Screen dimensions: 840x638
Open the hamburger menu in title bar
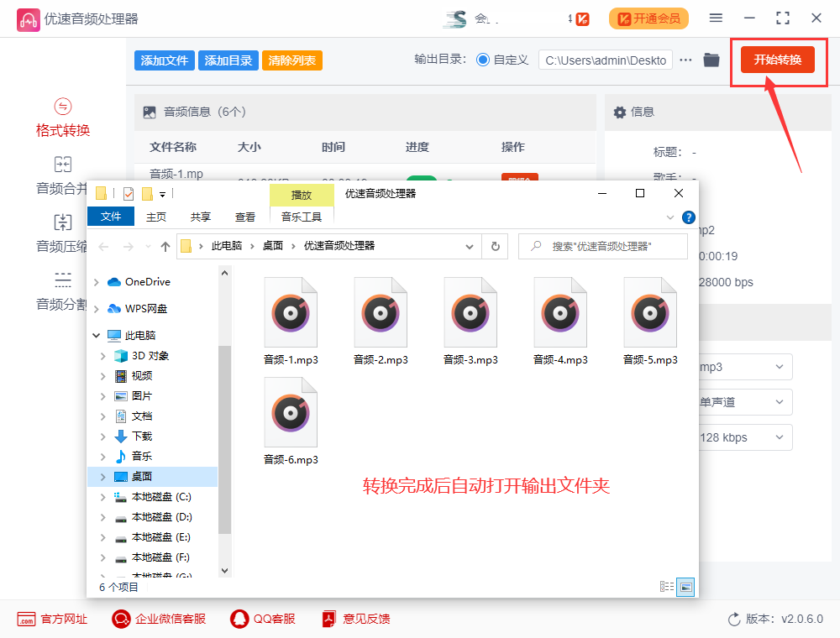(x=715, y=17)
